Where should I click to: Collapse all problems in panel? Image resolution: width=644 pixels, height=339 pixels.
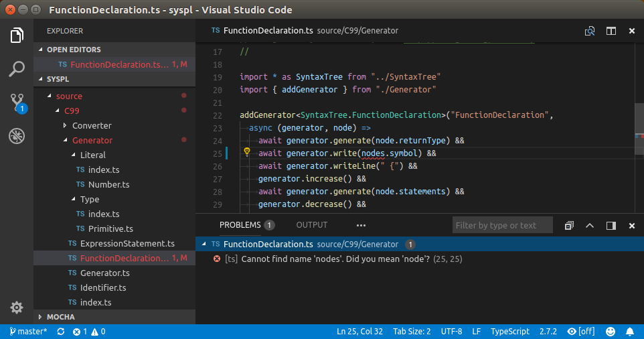pyautogui.click(x=569, y=225)
